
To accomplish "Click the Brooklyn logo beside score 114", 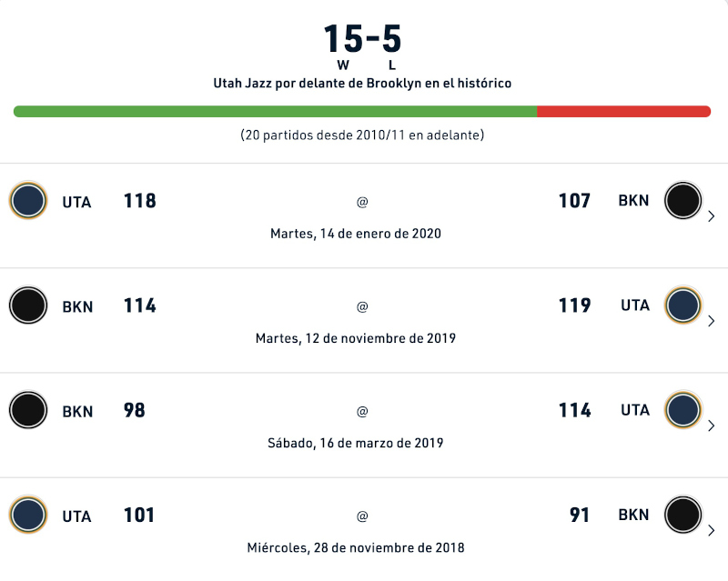I will [x=28, y=306].
